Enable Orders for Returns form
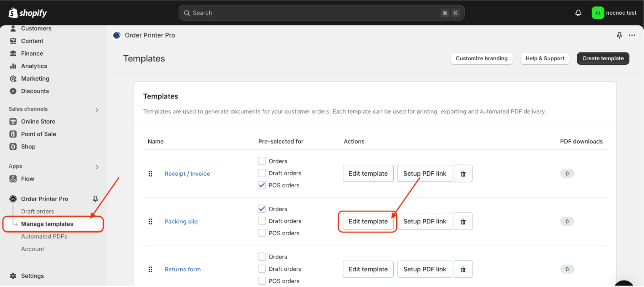644x287 pixels. click(262, 257)
